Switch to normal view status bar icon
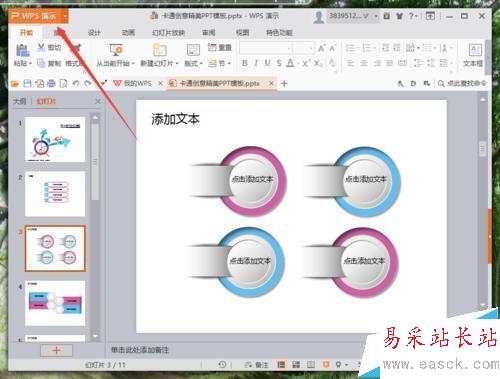The height and width of the screenshot is (379, 500). [281, 365]
